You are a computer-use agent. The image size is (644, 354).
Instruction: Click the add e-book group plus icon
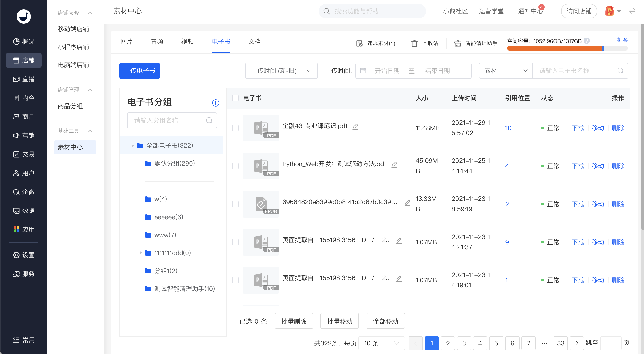point(215,103)
